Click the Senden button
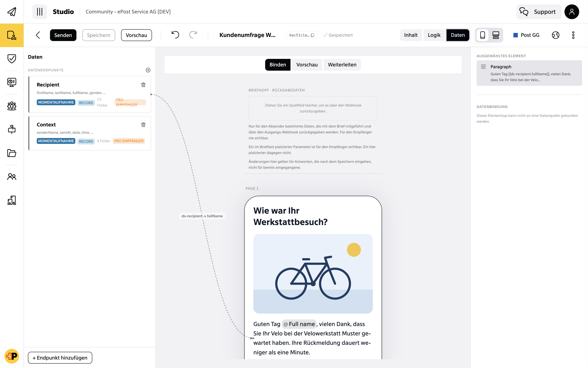 [63, 35]
